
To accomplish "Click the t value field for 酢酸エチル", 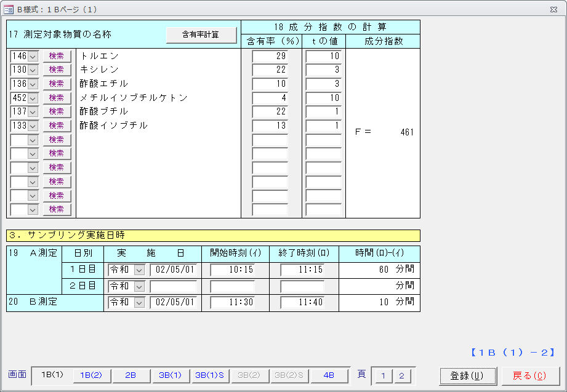I will point(323,84).
